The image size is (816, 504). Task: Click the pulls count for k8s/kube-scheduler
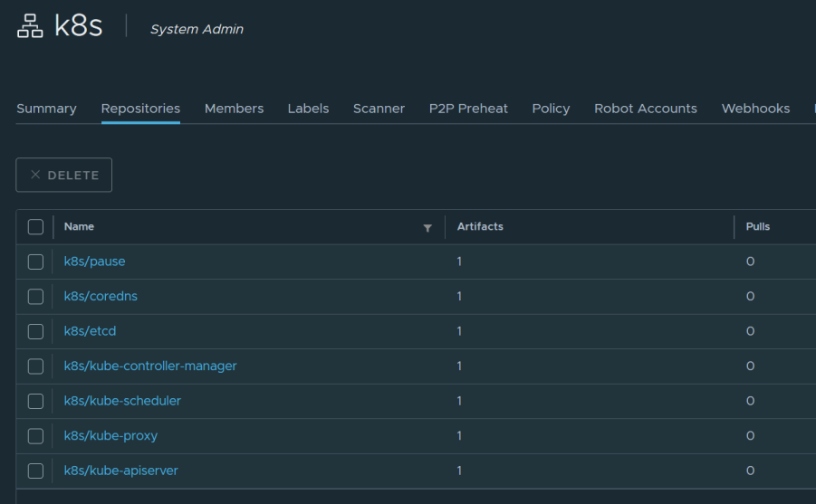click(750, 401)
